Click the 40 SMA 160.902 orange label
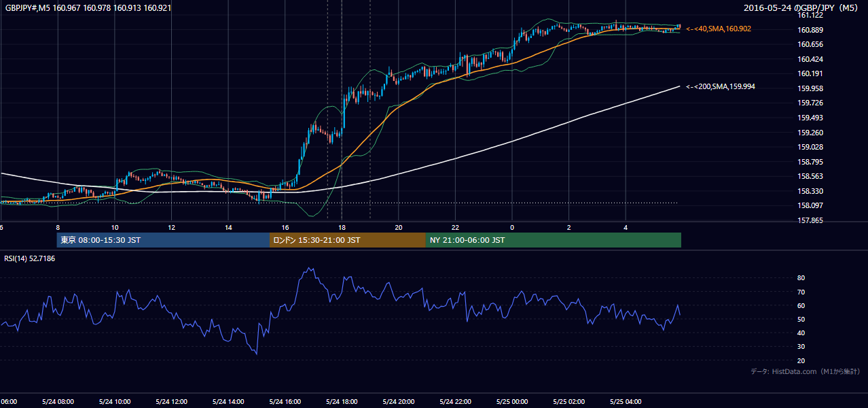The image size is (868, 408). [x=719, y=29]
